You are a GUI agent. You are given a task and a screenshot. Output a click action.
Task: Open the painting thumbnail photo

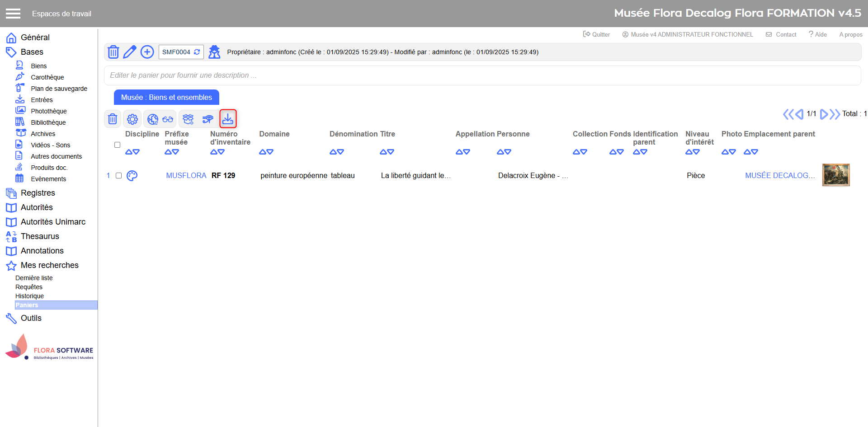(x=835, y=175)
